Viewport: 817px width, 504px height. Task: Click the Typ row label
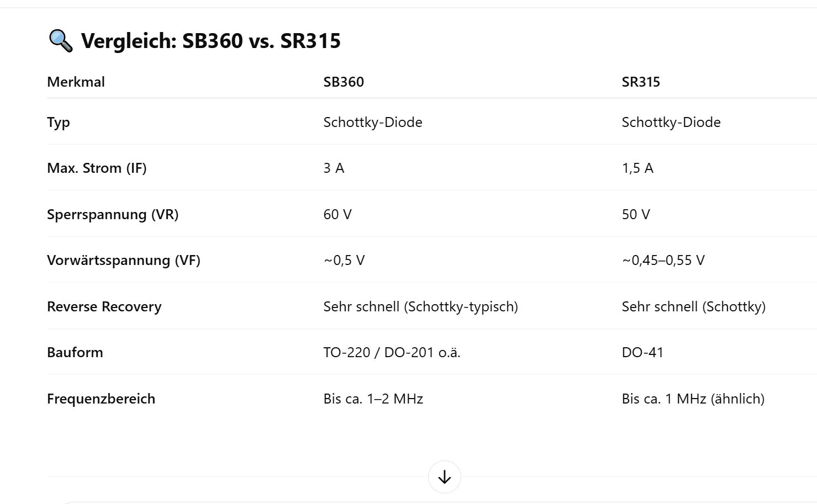tap(59, 123)
